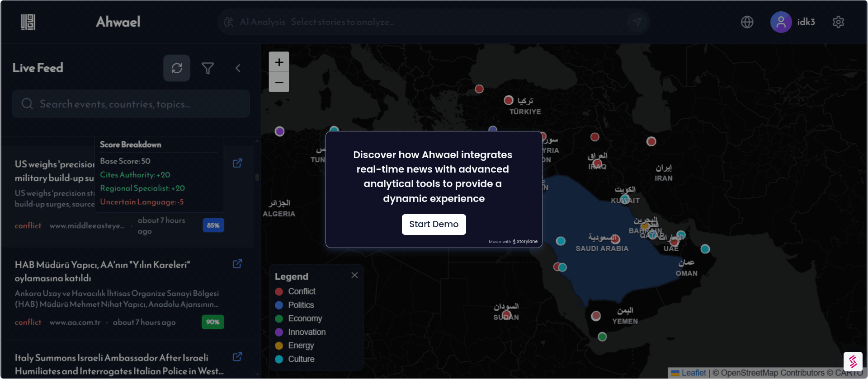Click the 85% score badge
The height and width of the screenshot is (379, 868).
coord(213,225)
